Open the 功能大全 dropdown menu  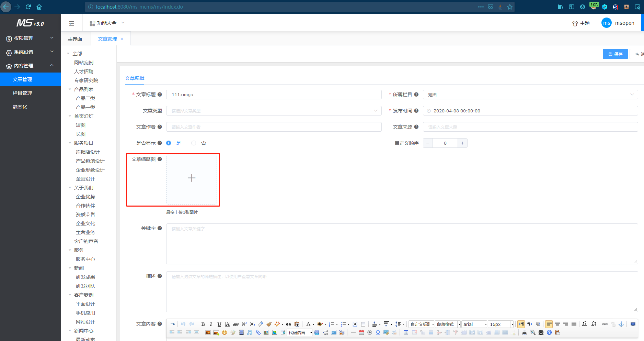tap(107, 23)
